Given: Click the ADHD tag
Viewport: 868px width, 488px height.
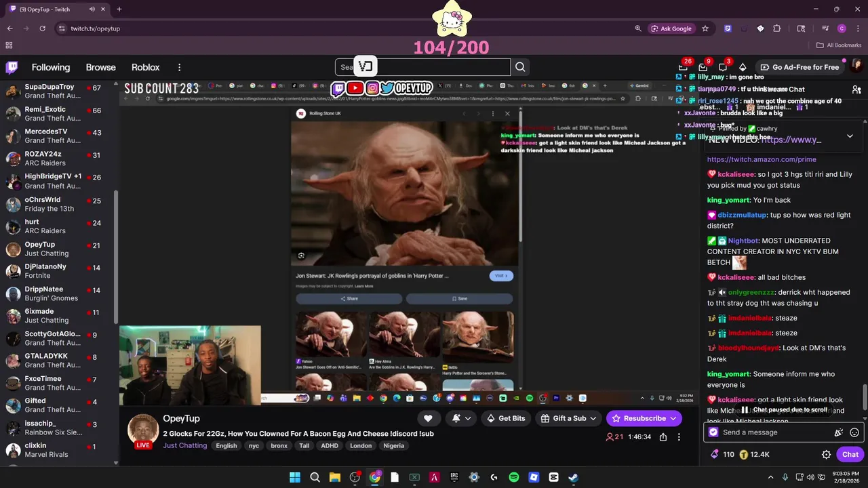Looking at the screenshot, I should pos(330,446).
